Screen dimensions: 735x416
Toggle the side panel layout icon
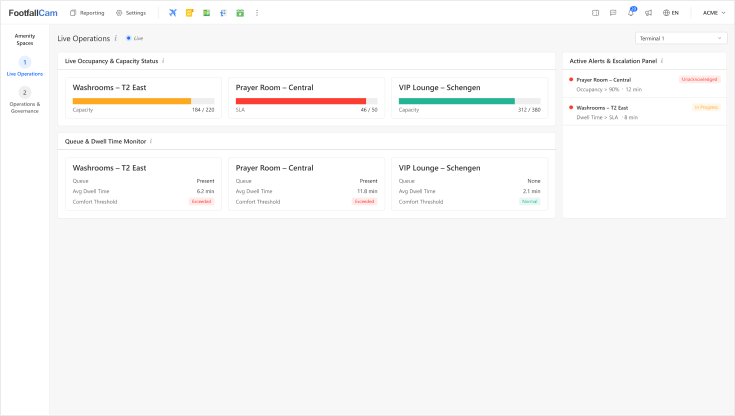596,13
